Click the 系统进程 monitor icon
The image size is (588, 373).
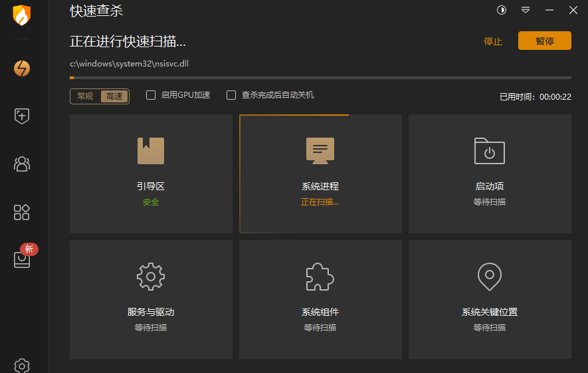click(320, 151)
